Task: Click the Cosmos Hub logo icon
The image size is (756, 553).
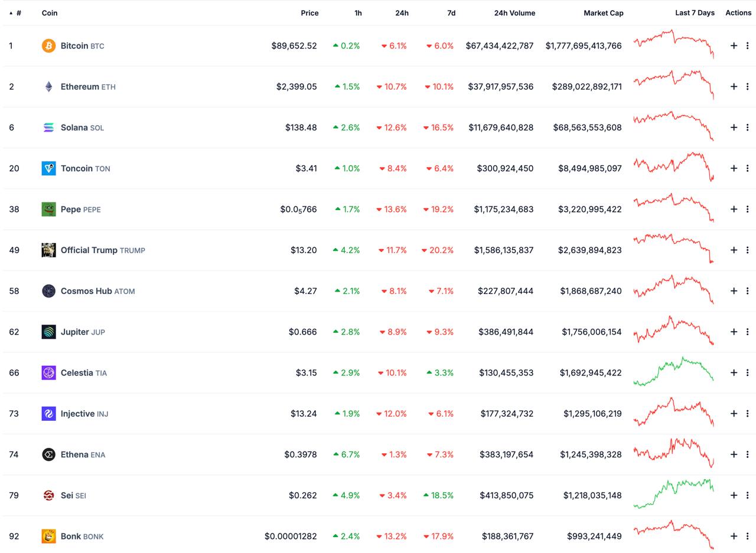Action: click(48, 291)
